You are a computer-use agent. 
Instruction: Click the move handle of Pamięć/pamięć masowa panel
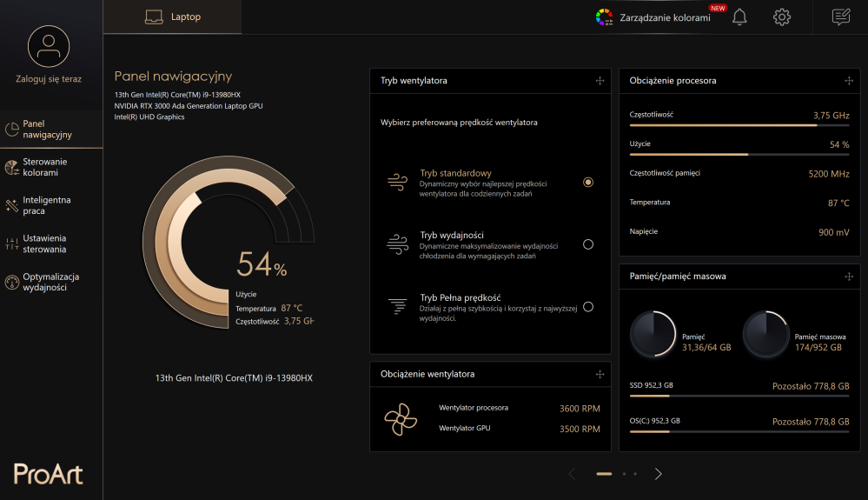849,277
